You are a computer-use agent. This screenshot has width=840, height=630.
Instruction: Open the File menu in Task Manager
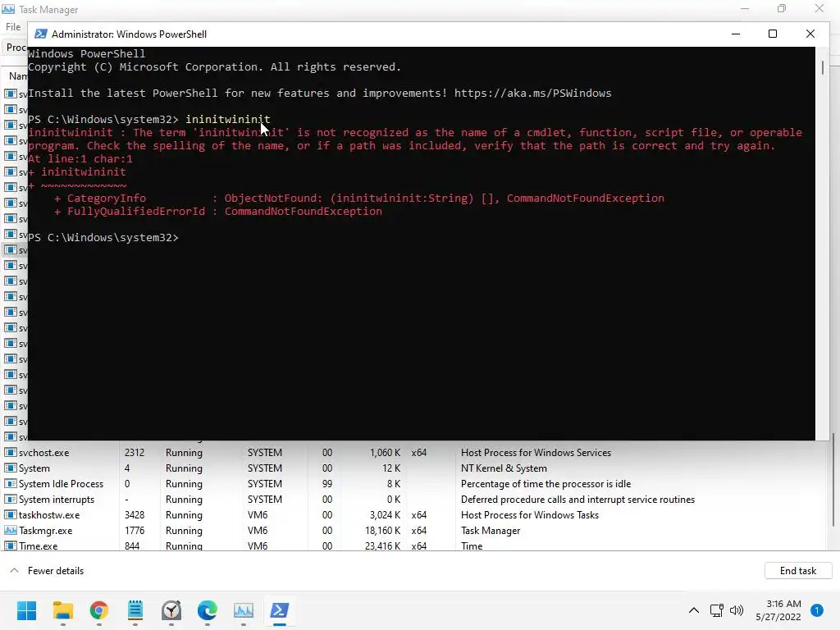pyautogui.click(x=13, y=27)
